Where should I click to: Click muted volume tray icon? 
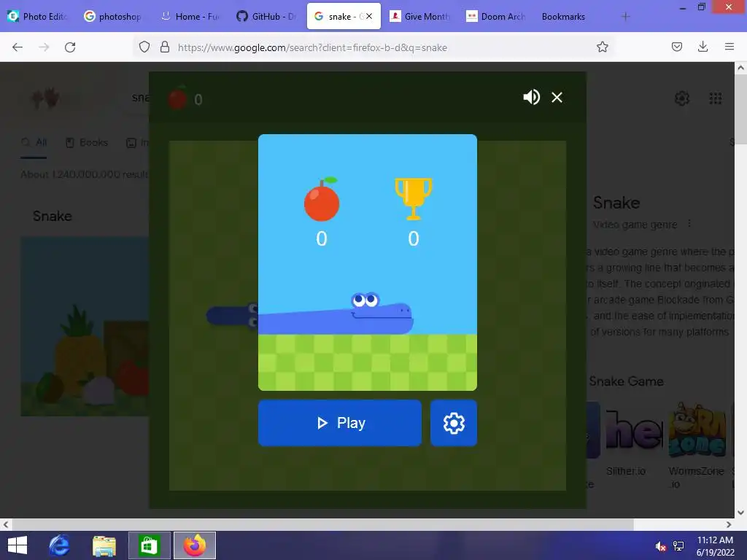(660, 546)
